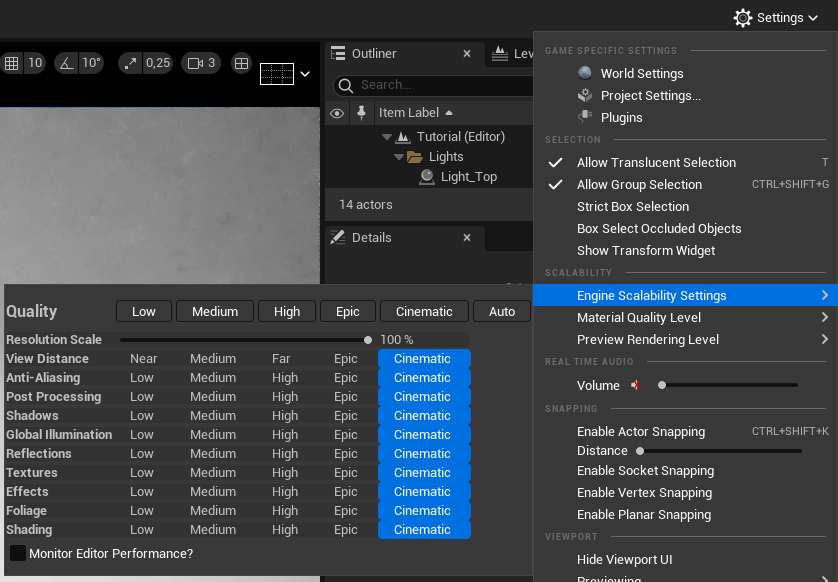The width and height of the screenshot is (838, 582).
Task: Click the muted volume speaker icon
Action: (635, 385)
